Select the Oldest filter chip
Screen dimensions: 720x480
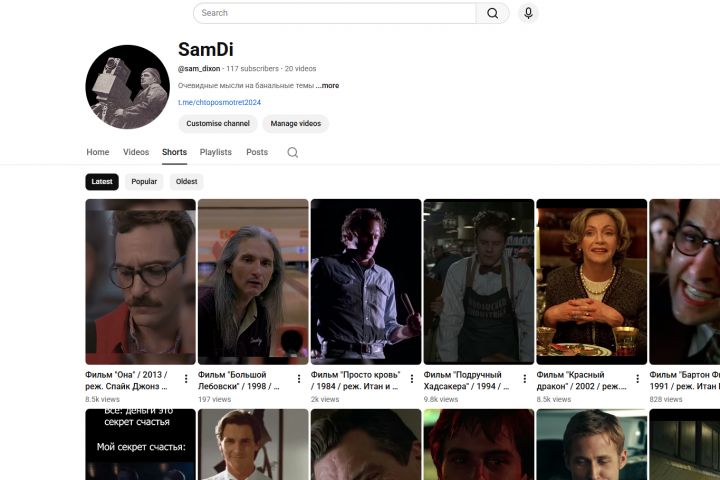pos(186,181)
